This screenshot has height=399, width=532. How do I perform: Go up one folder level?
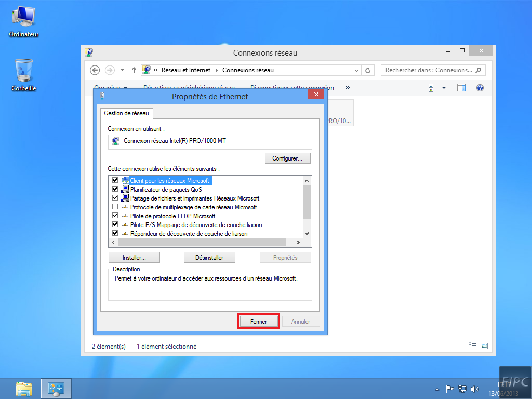(x=134, y=70)
